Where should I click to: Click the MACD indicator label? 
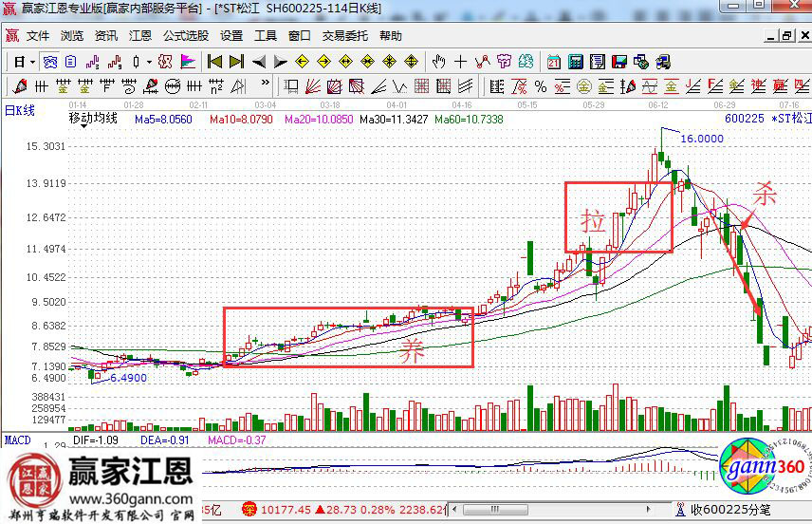point(18,440)
